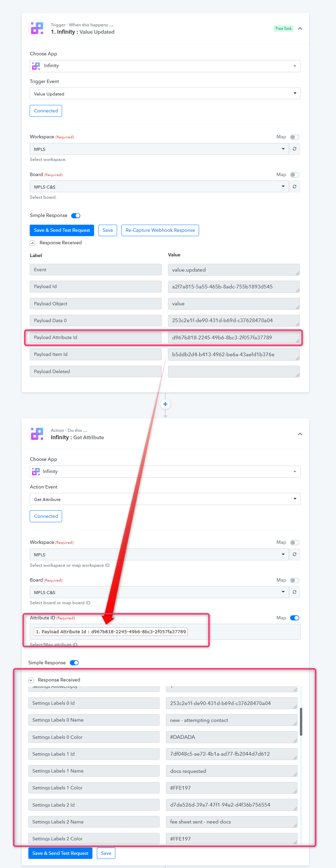Refresh the trigger Board list
The image size is (336, 868).
[295, 187]
